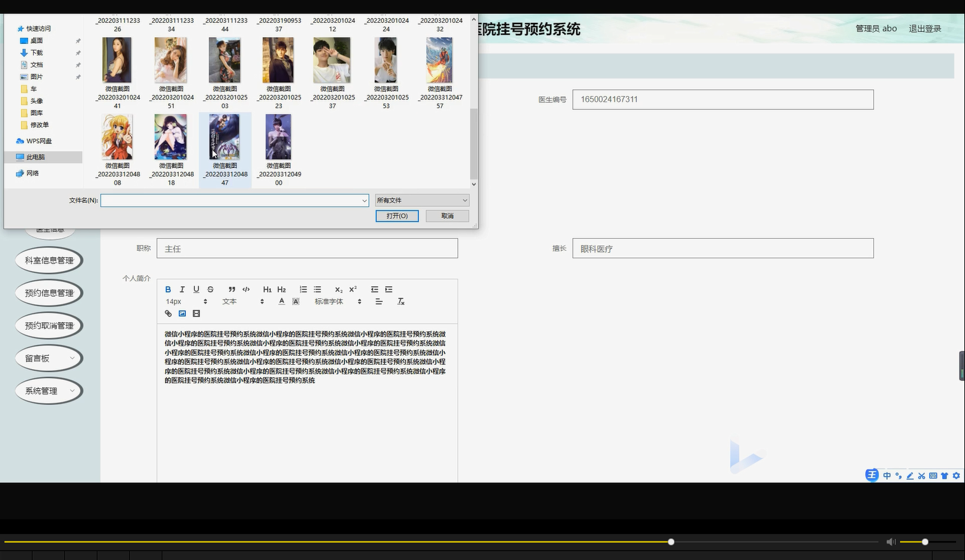
Task: Create a bulleted unordered list
Action: point(317,290)
